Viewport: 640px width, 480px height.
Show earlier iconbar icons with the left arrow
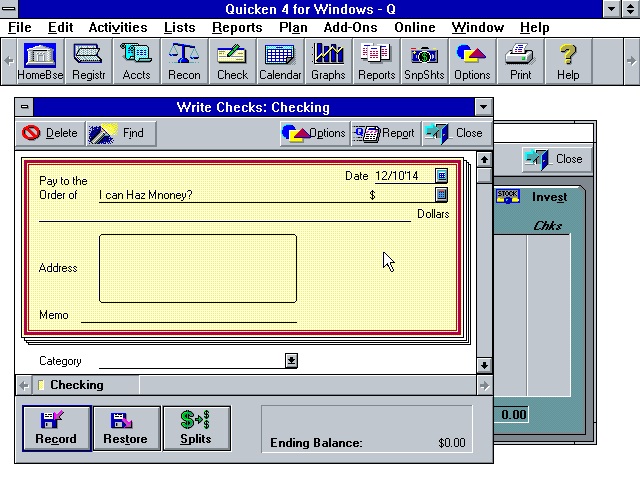(x=9, y=61)
